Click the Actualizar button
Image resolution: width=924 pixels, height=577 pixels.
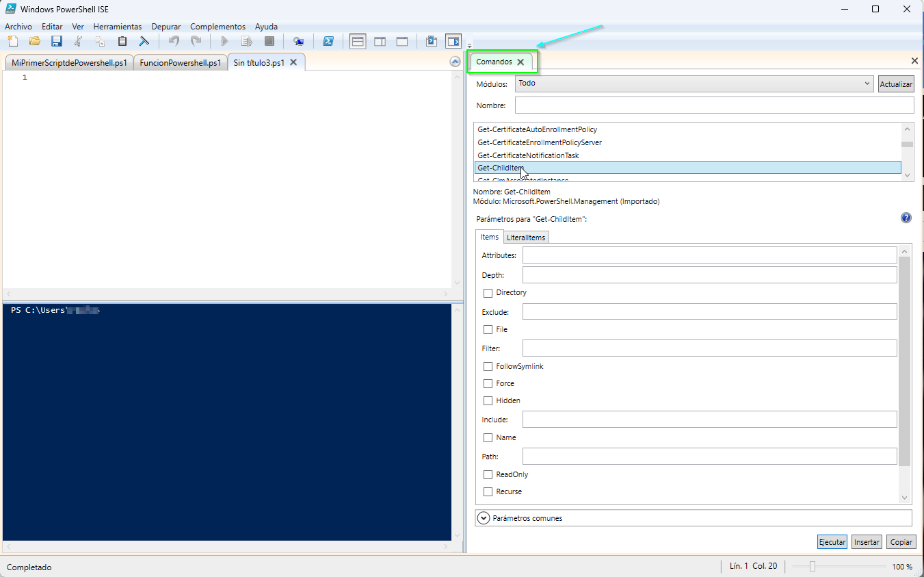(896, 84)
